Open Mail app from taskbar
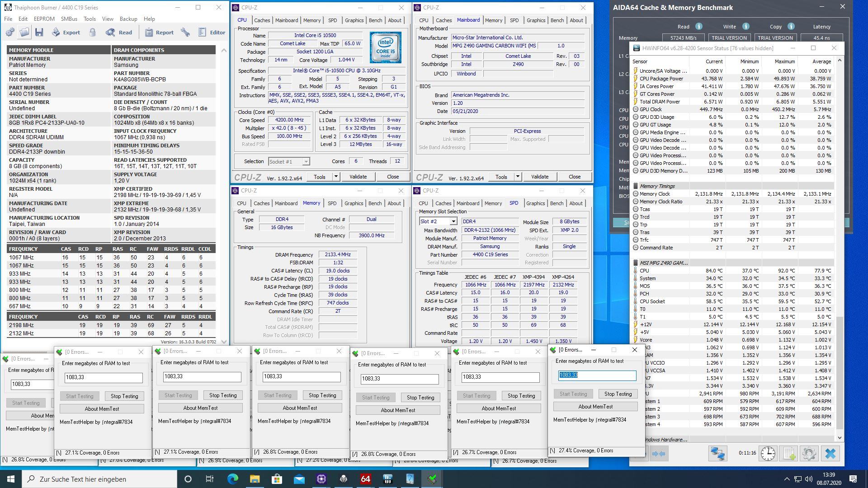Screen dimensions: 868x488 coord(299,479)
